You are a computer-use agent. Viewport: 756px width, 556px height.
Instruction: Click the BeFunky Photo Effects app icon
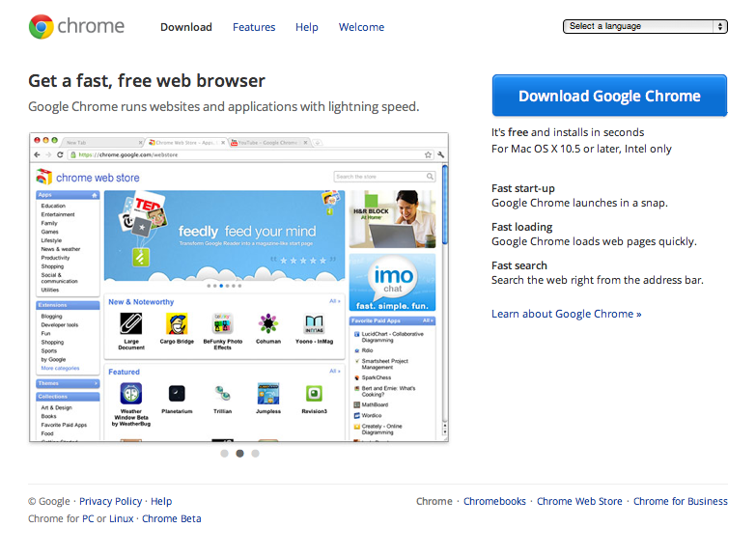222,323
